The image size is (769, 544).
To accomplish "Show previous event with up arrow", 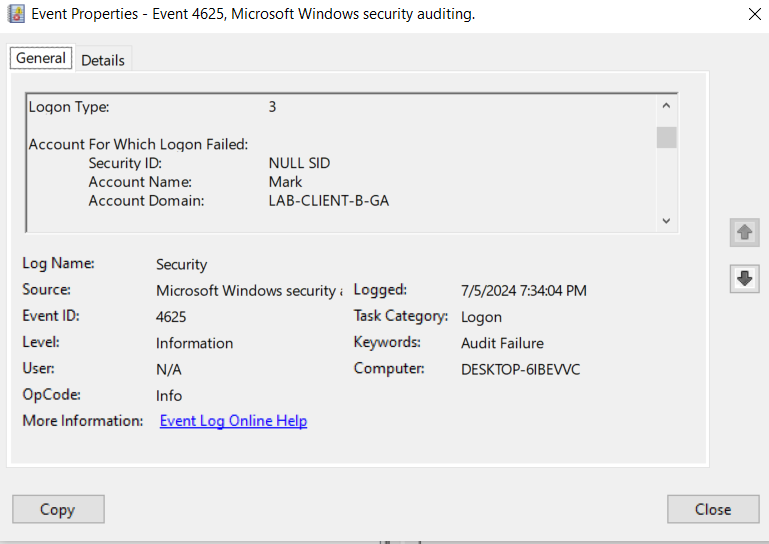I will [744, 233].
